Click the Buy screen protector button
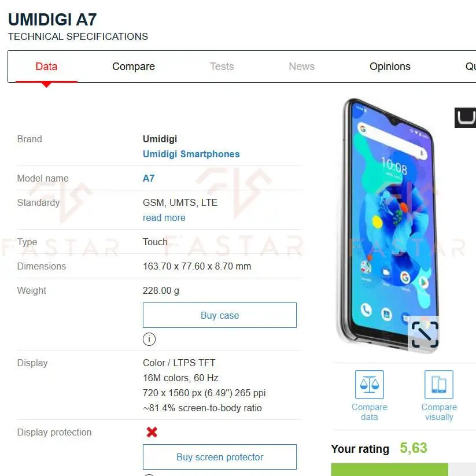 219,457
